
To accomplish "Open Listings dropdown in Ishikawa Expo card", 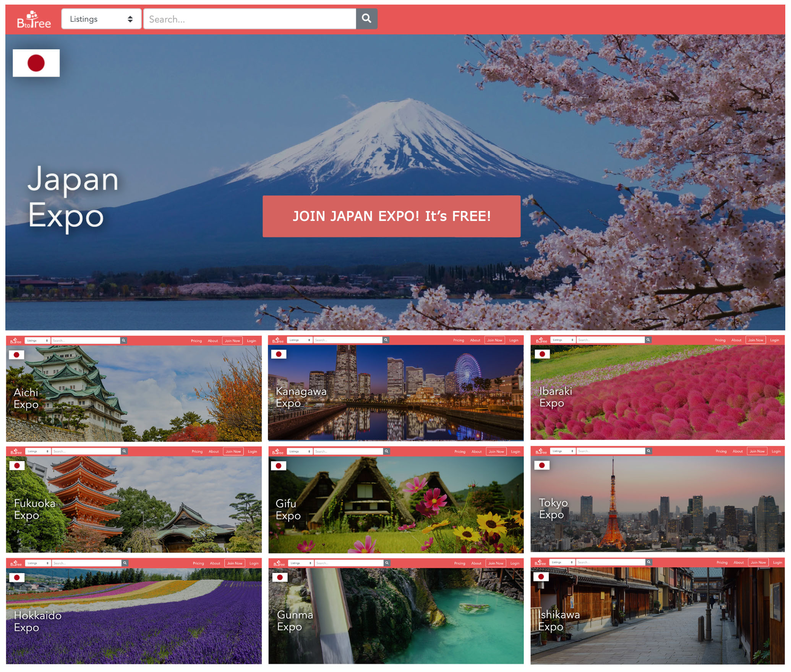I will 562,562.
